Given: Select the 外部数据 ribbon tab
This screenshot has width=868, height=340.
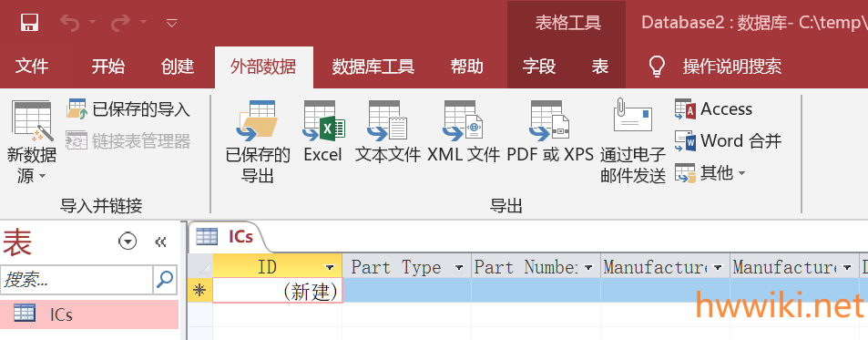Looking at the screenshot, I should click(263, 67).
